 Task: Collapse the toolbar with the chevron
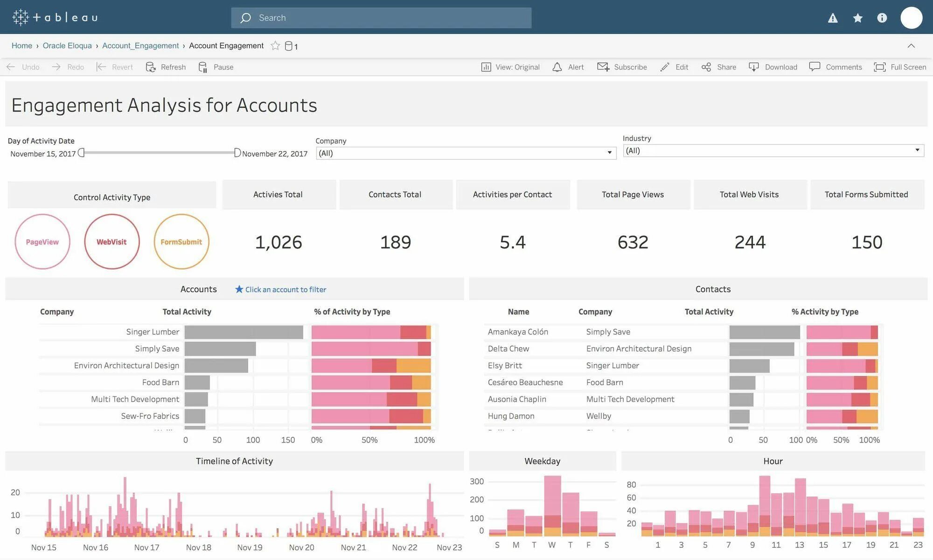pyautogui.click(x=911, y=46)
